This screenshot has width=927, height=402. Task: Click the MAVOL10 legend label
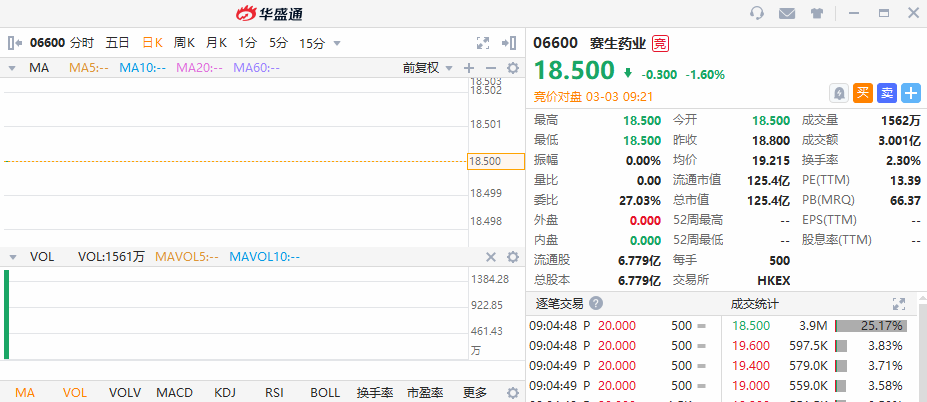coord(264,257)
